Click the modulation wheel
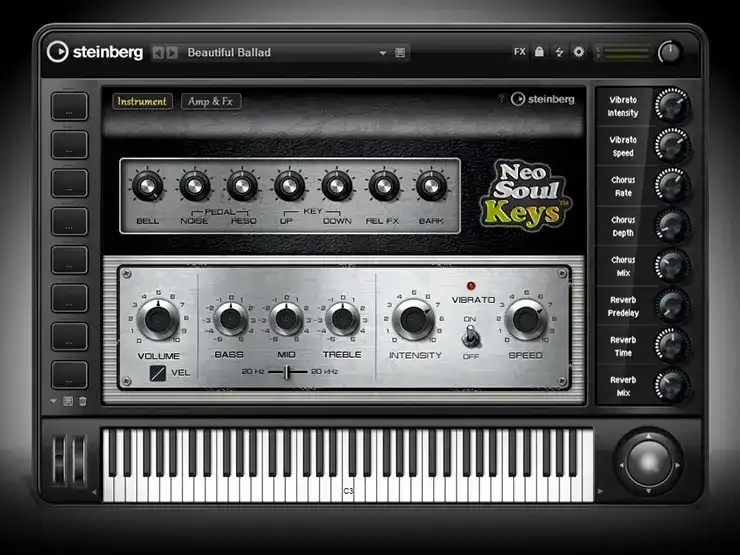Viewport: 740px width, 555px height. [79, 461]
